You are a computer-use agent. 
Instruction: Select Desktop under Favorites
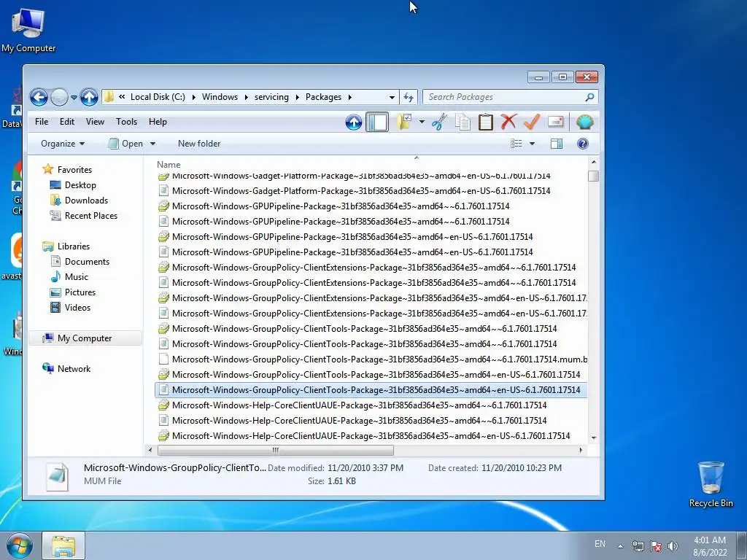coord(80,184)
